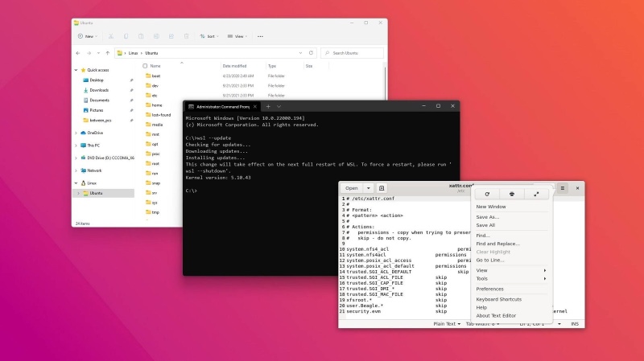Click the Up arrow in File Explorer

107,53
